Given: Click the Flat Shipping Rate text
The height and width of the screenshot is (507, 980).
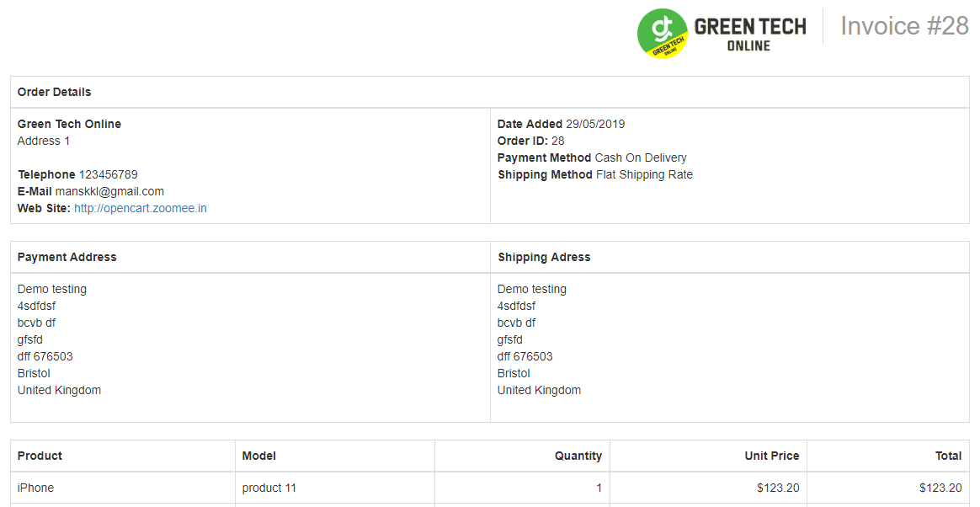Looking at the screenshot, I should 644,174.
